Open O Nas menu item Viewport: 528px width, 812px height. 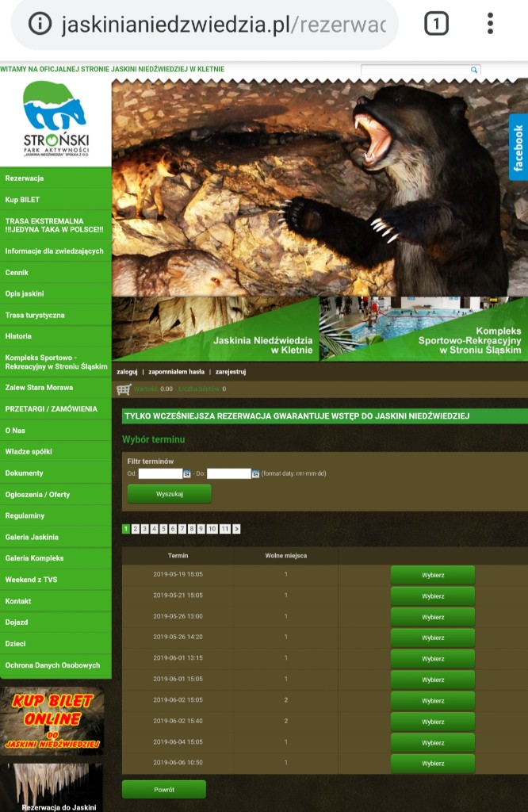pyautogui.click(x=55, y=431)
